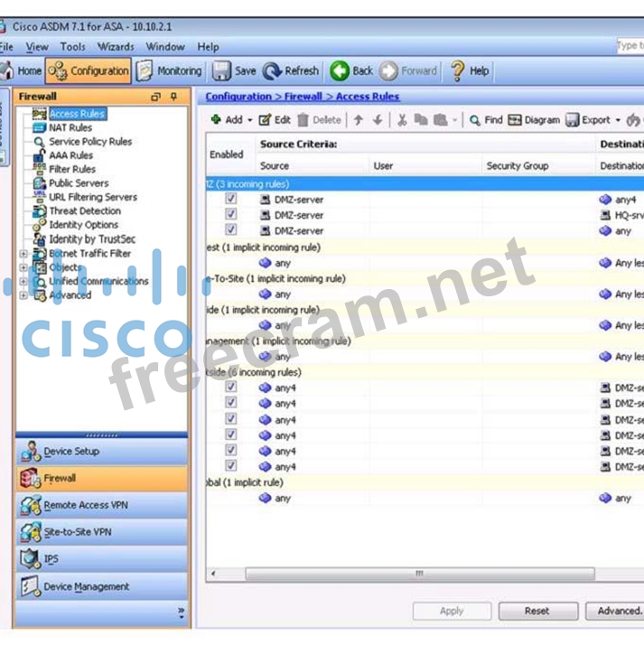
Task: Open Help with the question mark icon
Action: point(458,71)
